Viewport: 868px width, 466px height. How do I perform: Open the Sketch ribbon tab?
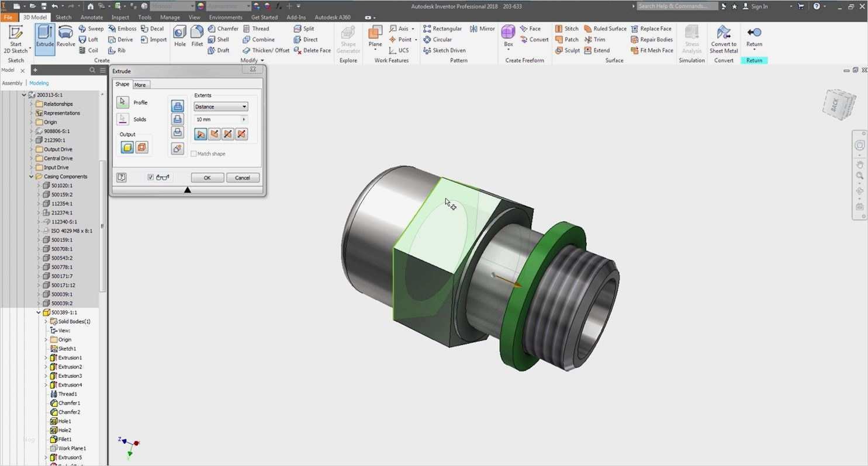point(63,18)
